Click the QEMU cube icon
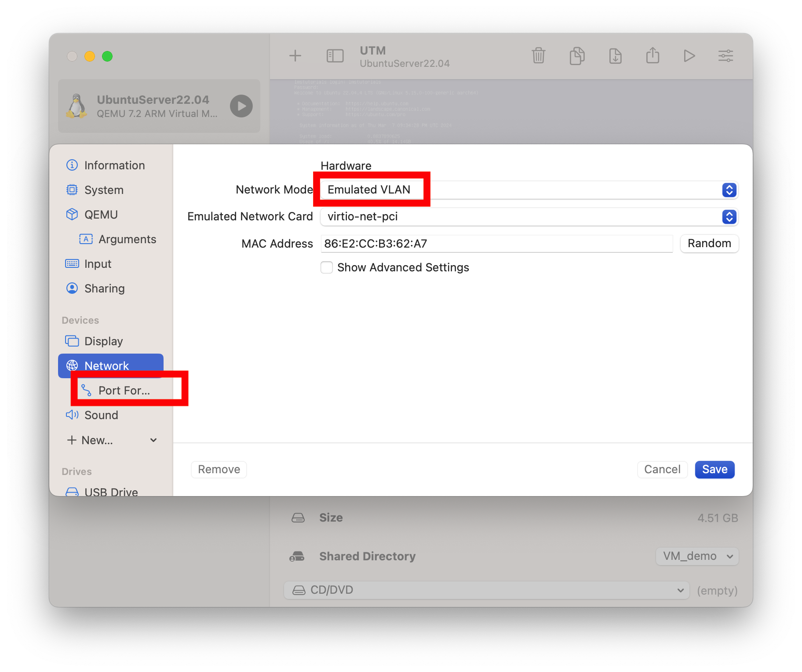Screen dimensions: 802x672 click(72, 215)
